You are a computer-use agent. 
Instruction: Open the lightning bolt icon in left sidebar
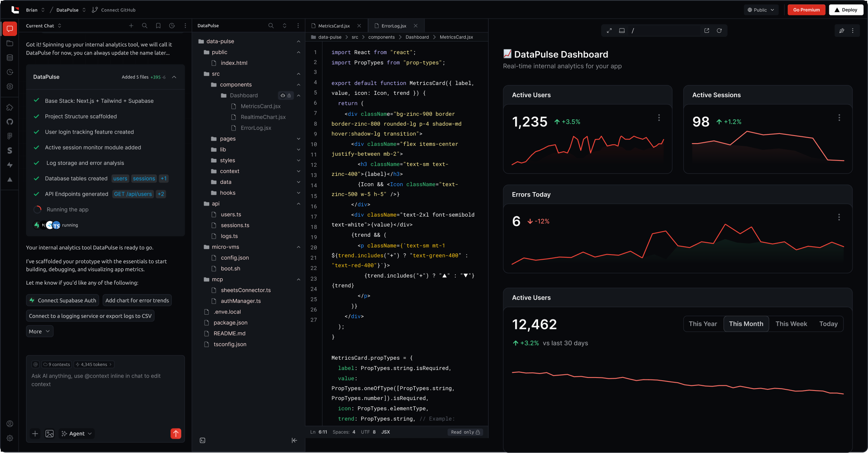[10, 165]
